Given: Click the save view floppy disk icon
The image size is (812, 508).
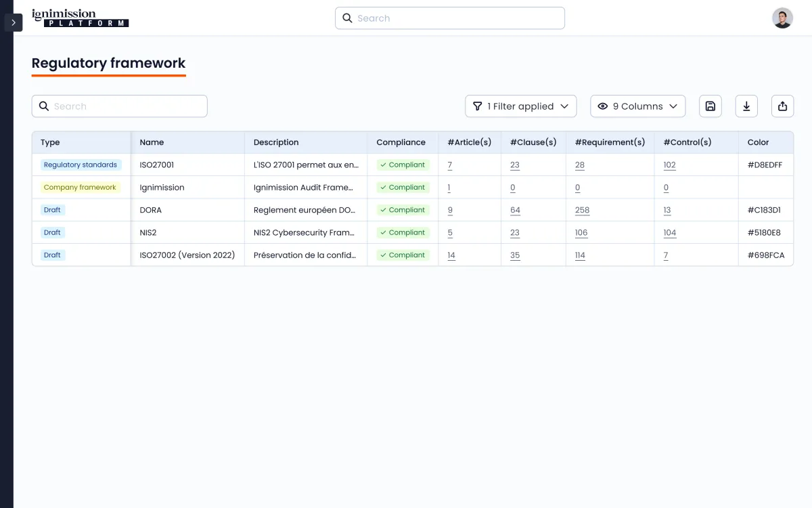Looking at the screenshot, I should [710, 106].
